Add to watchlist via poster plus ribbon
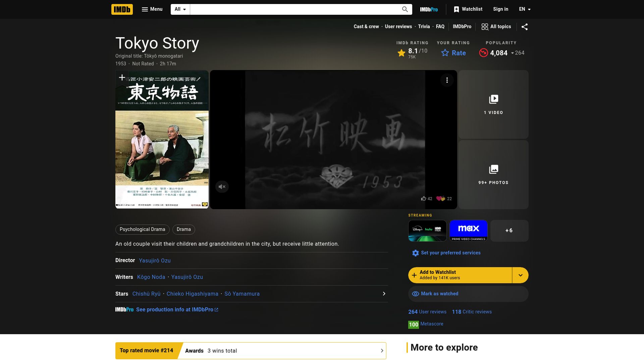 pos(122,78)
